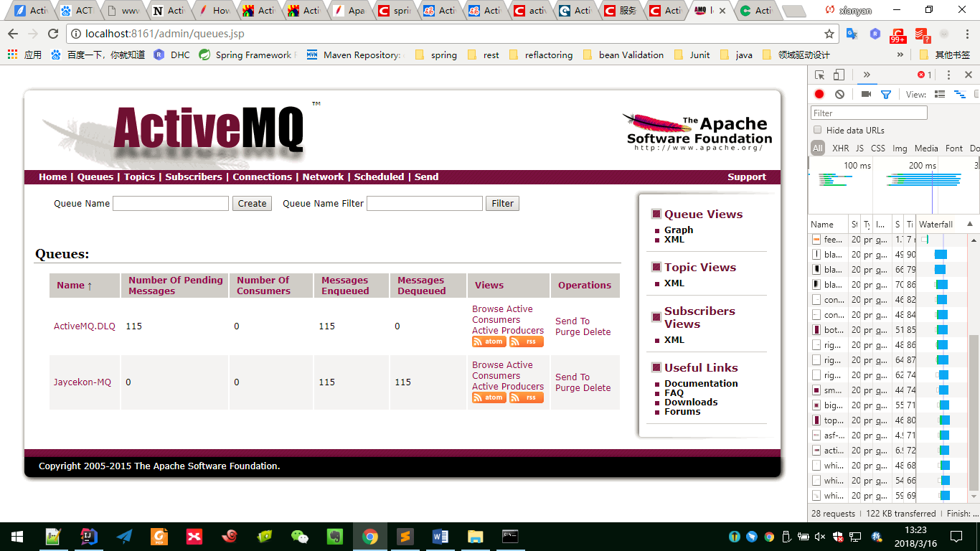Click the Create queue button

click(252, 203)
